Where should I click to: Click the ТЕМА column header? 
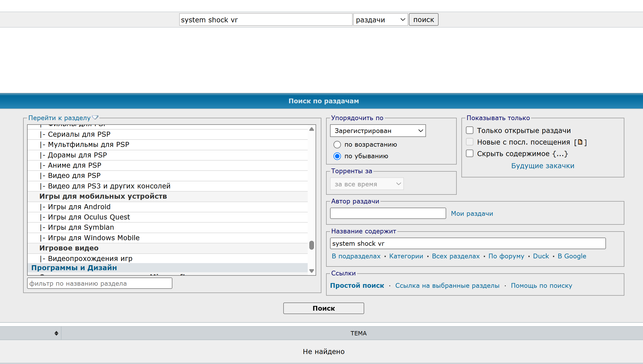pos(358,333)
